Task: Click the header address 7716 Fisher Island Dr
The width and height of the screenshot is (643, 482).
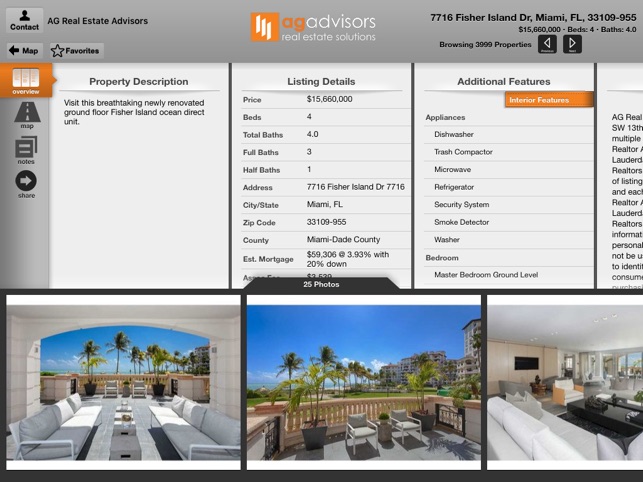Action: (533, 18)
